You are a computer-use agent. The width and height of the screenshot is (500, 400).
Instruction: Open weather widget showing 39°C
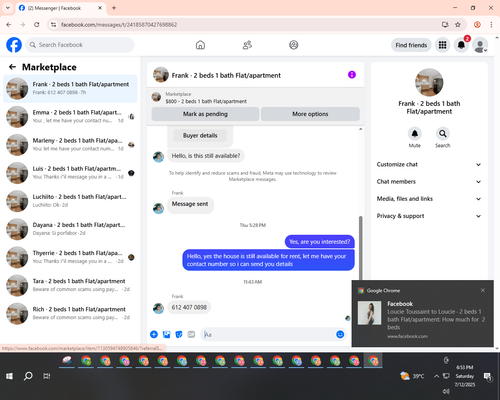click(x=412, y=376)
